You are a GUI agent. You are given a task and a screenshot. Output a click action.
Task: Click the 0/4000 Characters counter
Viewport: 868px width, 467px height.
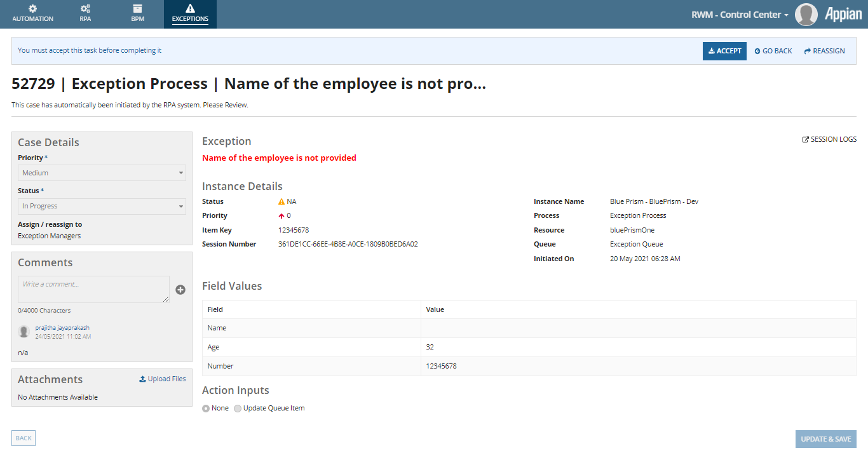44,311
